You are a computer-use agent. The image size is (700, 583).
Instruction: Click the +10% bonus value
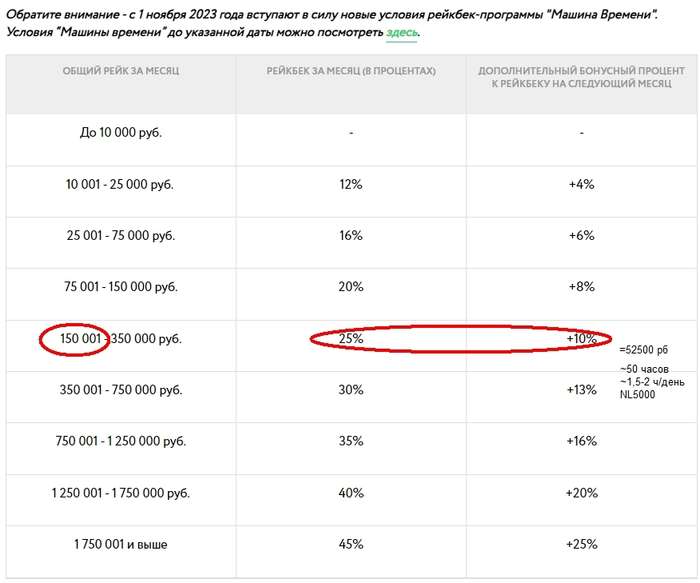(581, 338)
